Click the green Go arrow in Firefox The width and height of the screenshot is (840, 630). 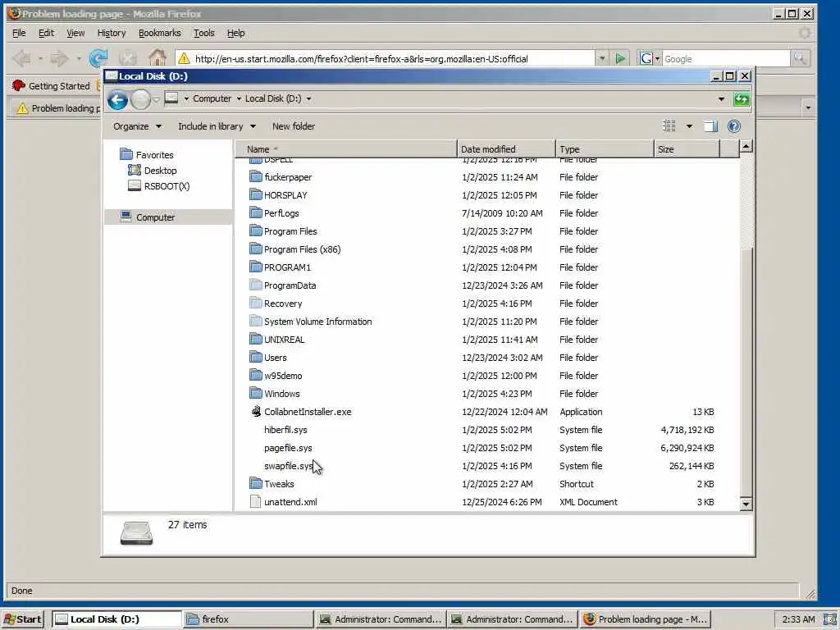coord(620,58)
